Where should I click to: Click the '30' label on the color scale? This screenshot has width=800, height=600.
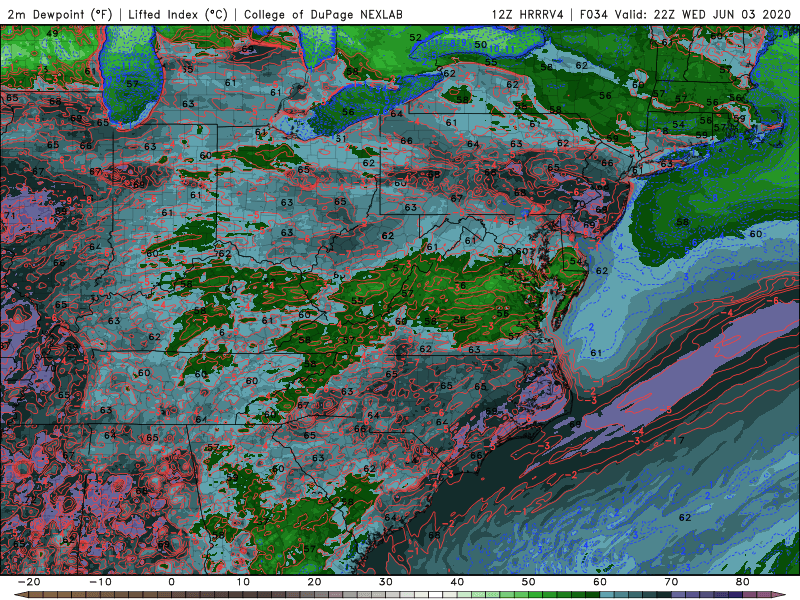pyautogui.click(x=386, y=582)
